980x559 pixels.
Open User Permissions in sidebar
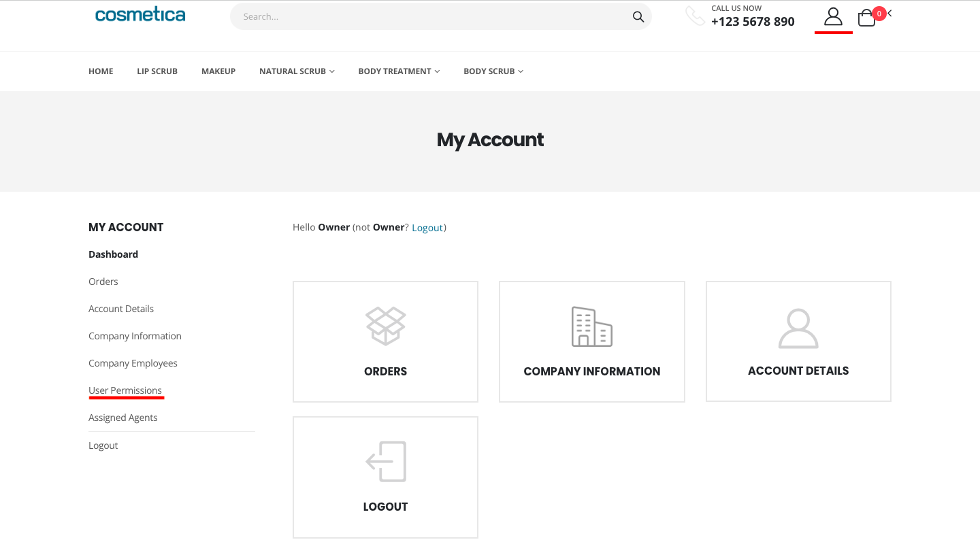coord(125,390)
